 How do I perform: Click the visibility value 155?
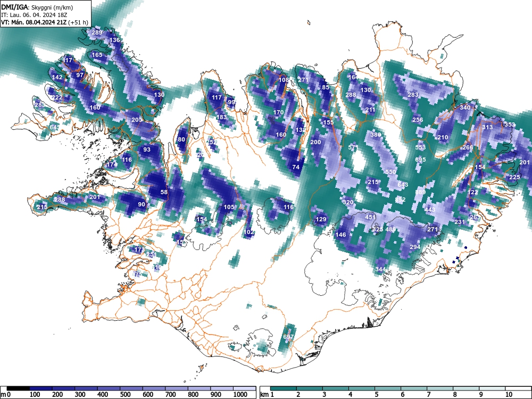(x=328, y=122)
